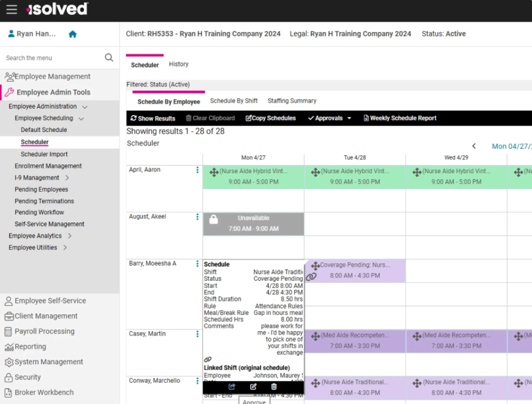Open Pending Workflow page
532x404 pixels.
click(x=39, y=212)
